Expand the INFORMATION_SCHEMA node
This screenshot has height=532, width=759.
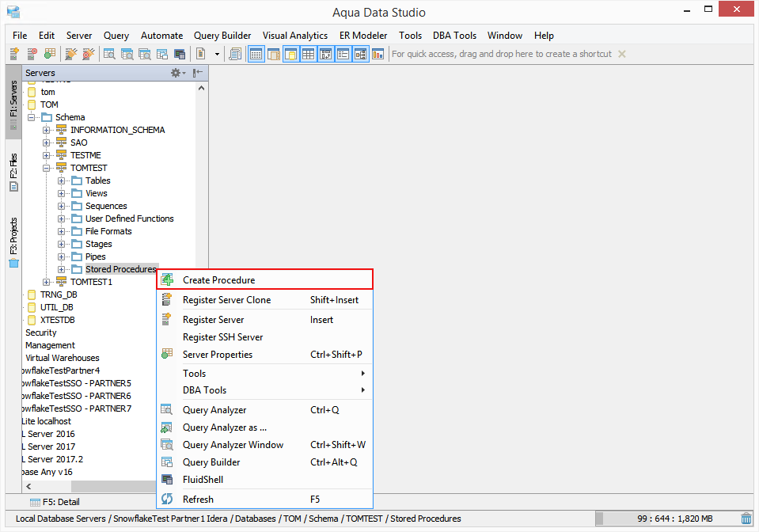(47, 130)
